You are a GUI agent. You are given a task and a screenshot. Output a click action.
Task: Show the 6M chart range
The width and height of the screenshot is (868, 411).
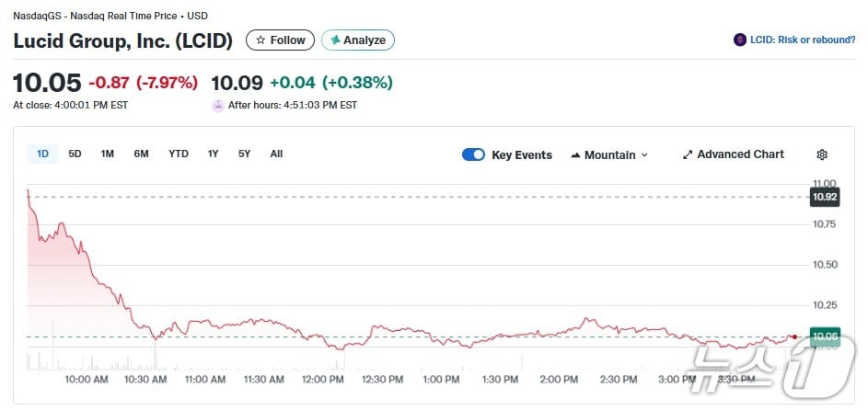141,154
